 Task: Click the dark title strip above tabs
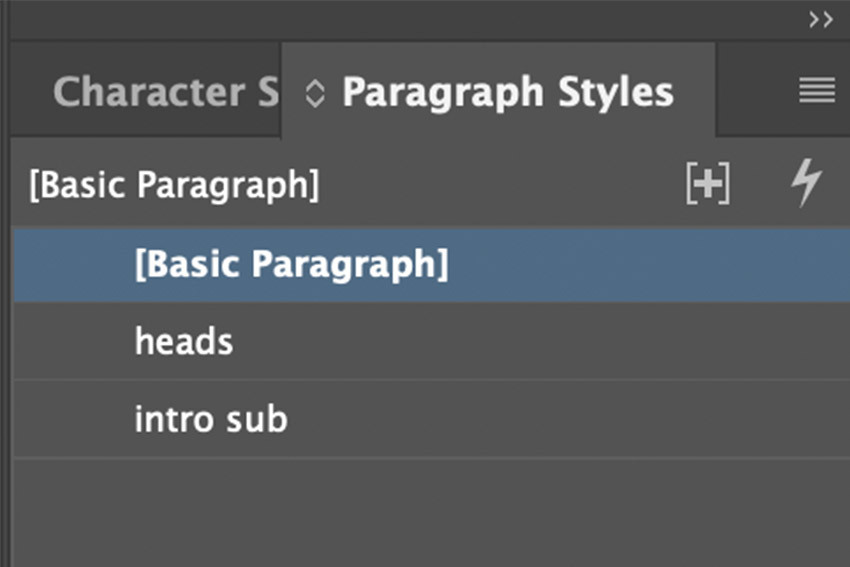pos(400,20)
